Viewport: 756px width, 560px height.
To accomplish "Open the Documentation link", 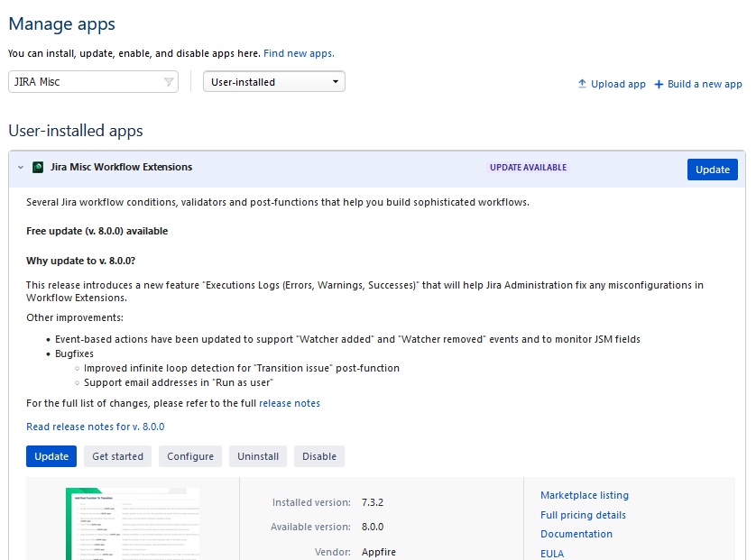I will (x=576, y=534).
